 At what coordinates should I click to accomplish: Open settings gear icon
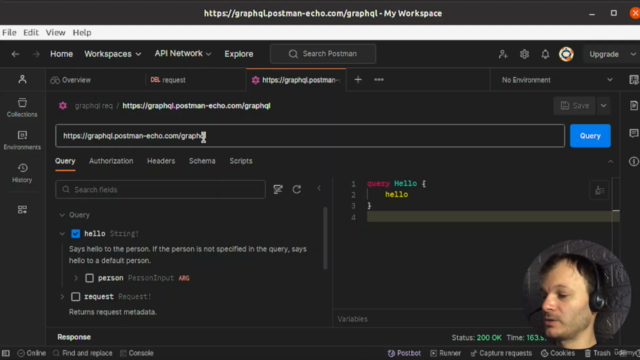524,54
